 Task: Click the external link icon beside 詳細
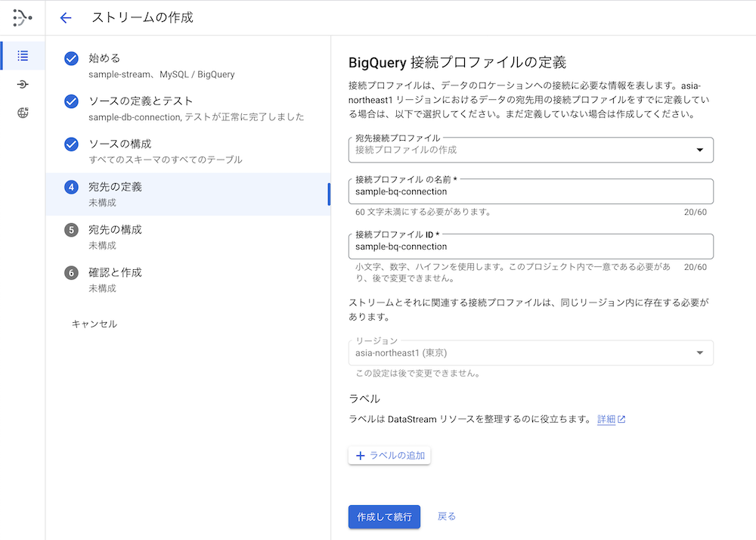[621, 420]
